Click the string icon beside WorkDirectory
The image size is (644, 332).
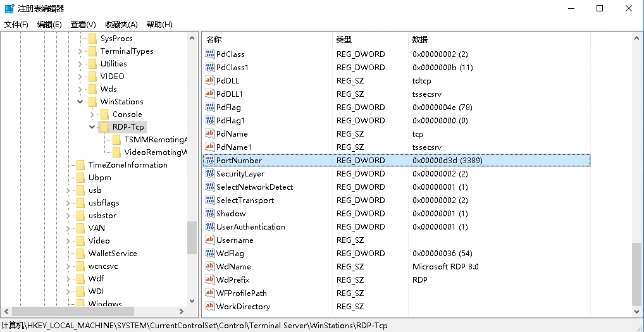209,306
